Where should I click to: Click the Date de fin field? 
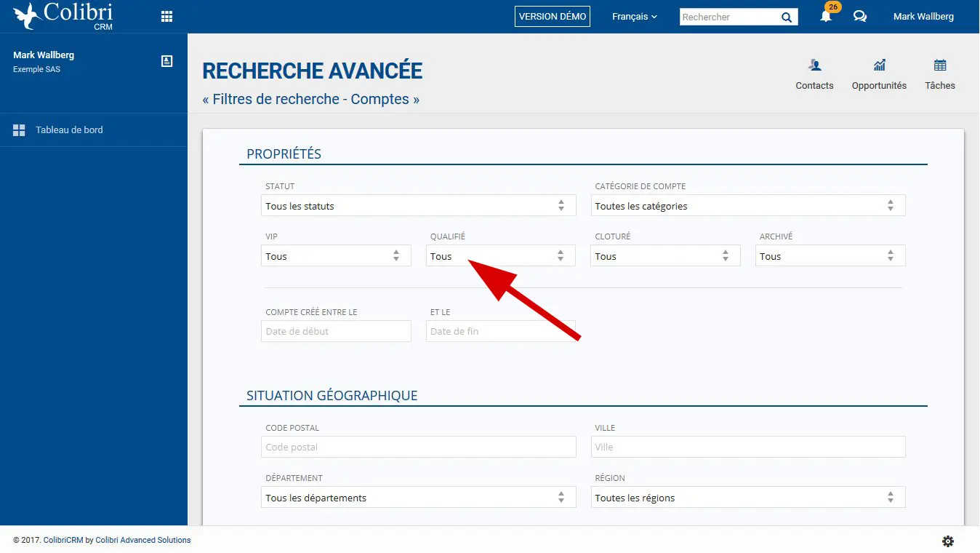click(501, 331)
